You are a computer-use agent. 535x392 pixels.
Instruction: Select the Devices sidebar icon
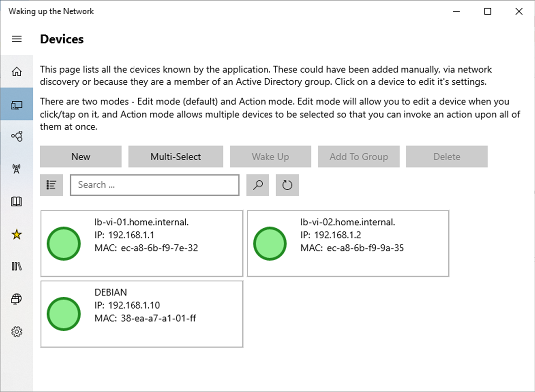click(x=17, y=105)
